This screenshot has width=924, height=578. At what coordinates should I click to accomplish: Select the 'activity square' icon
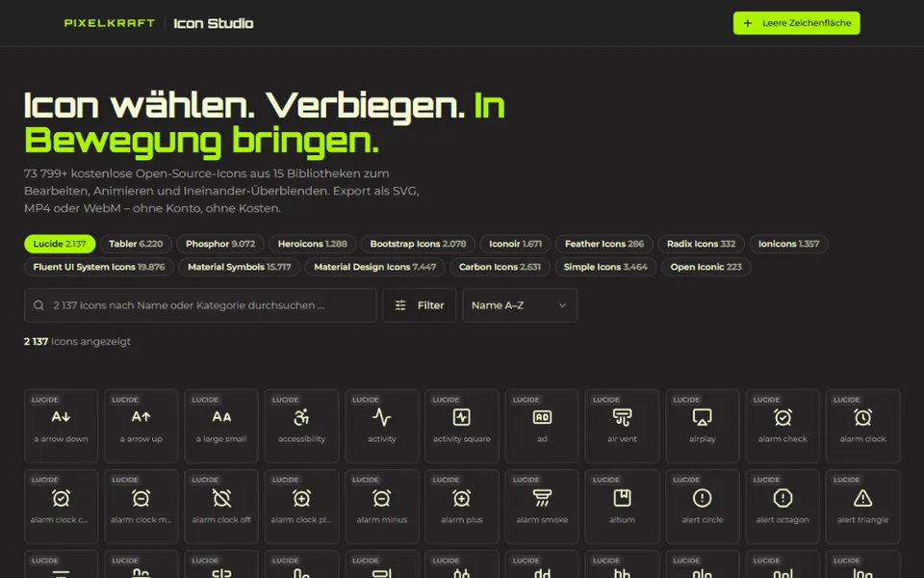[x=461, y=426]
